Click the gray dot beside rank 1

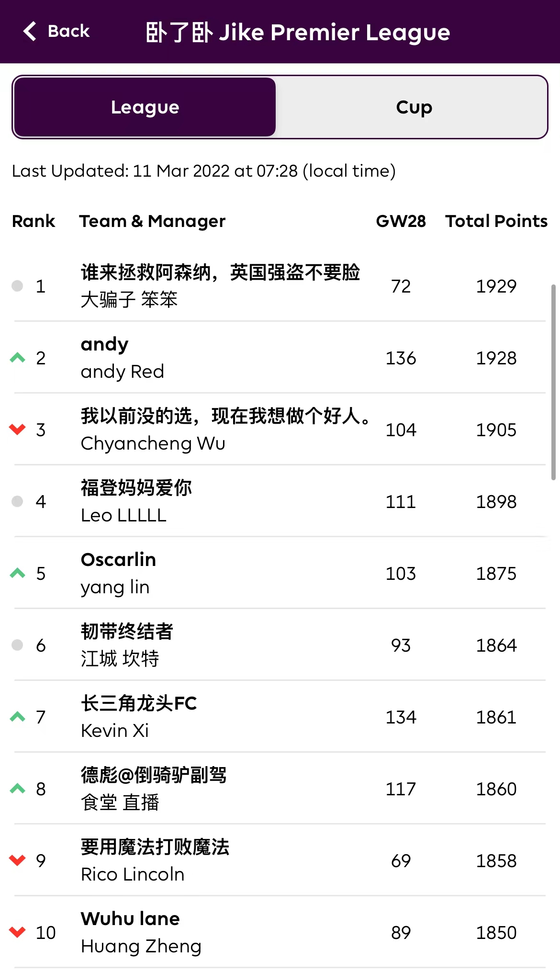pos(17,286)
